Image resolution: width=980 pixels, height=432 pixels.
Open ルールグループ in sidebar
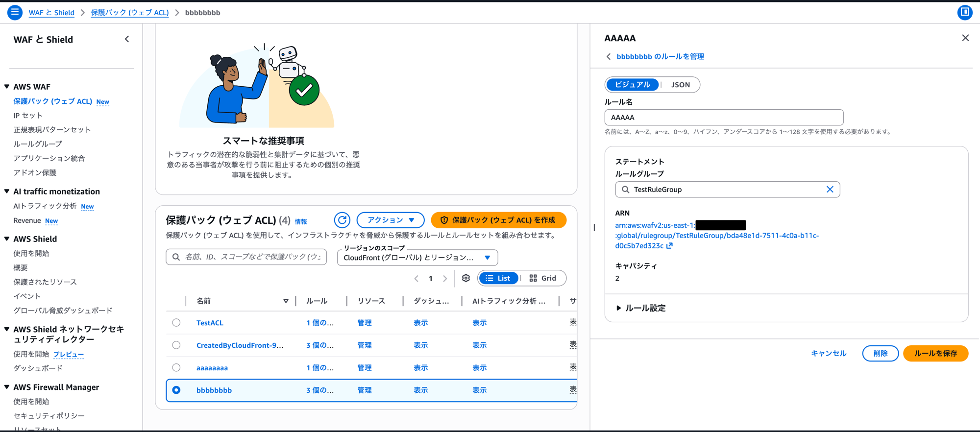pos(38,144)
